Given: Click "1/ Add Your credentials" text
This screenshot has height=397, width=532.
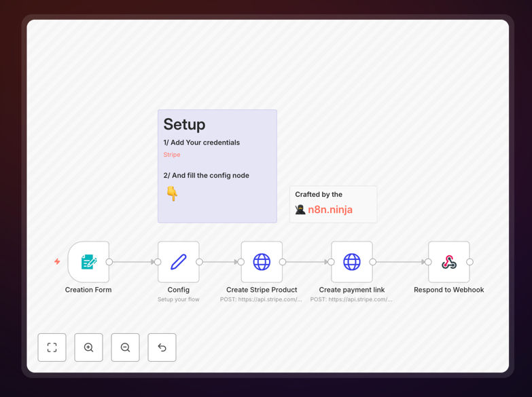Looking at the screenshot, I should click(x=202, y=143).
